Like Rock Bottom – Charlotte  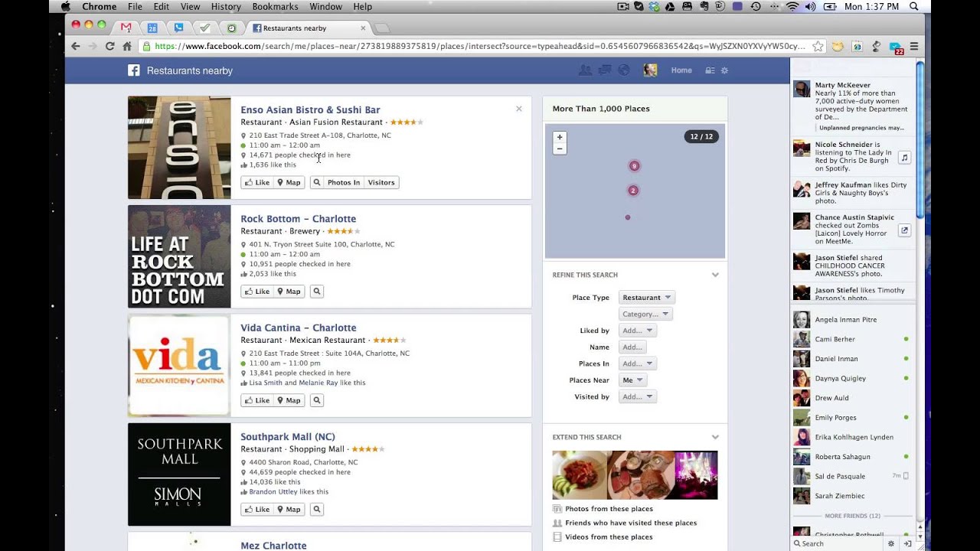tap(256, 292)
